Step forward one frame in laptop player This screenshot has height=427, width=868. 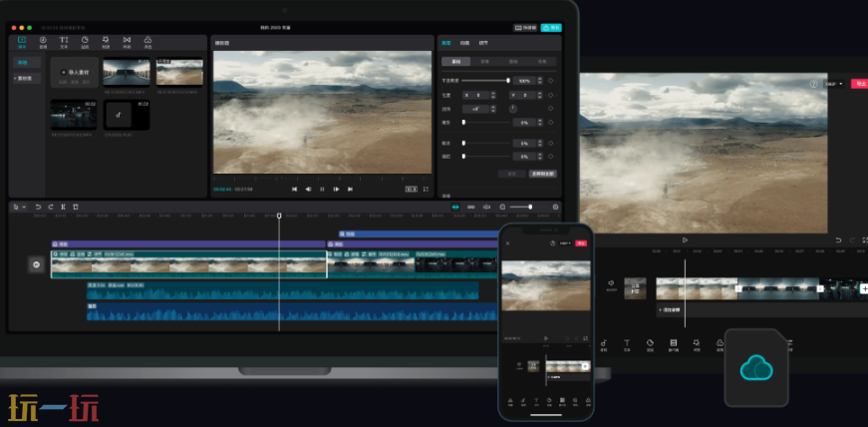pyautogui.click(x=336, y=190)
